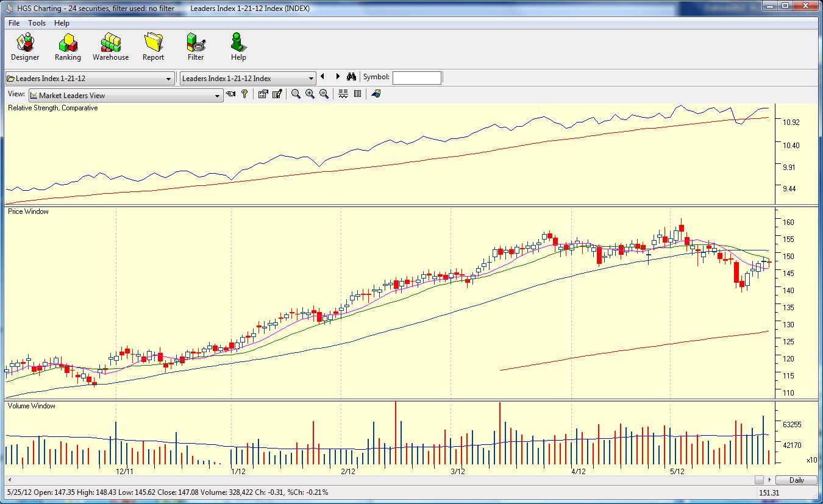Screen dimensions: 823x504
Task: Click the 160 price axis label
Action: (x=788, y=222)
